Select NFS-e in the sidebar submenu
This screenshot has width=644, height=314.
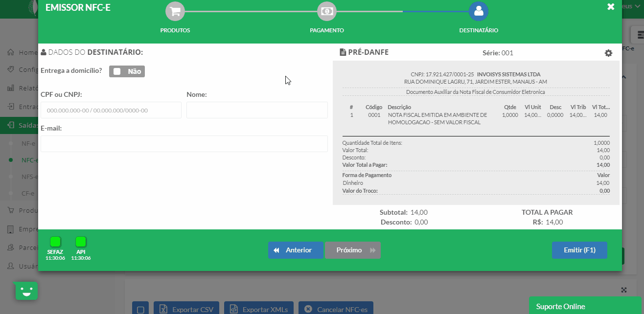[30, 177]
